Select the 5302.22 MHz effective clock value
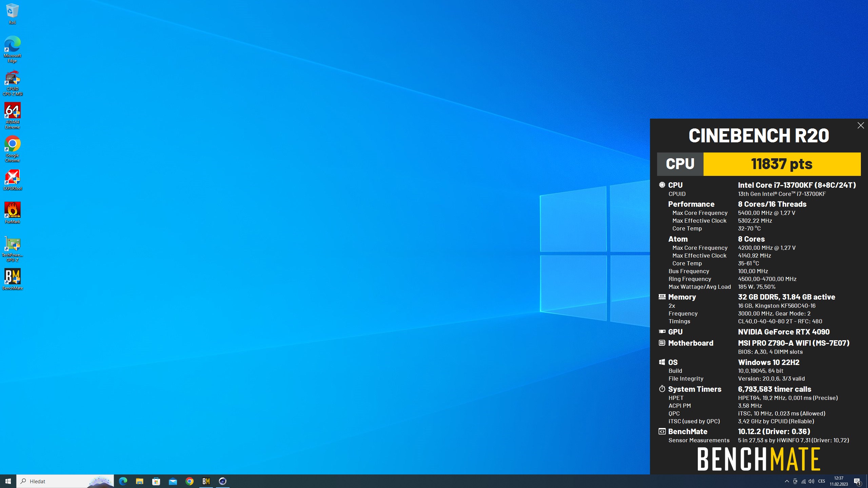 point(755,221)
